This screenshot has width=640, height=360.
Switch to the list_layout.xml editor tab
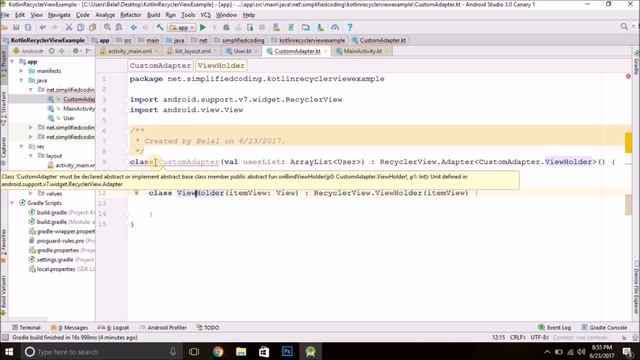point(193,51)
